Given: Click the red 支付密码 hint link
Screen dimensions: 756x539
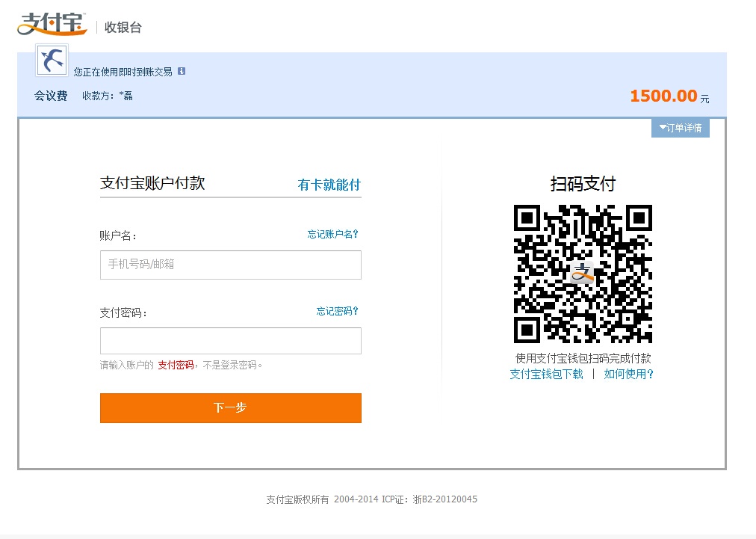Looking at the screenshot, I should point(176,366).
